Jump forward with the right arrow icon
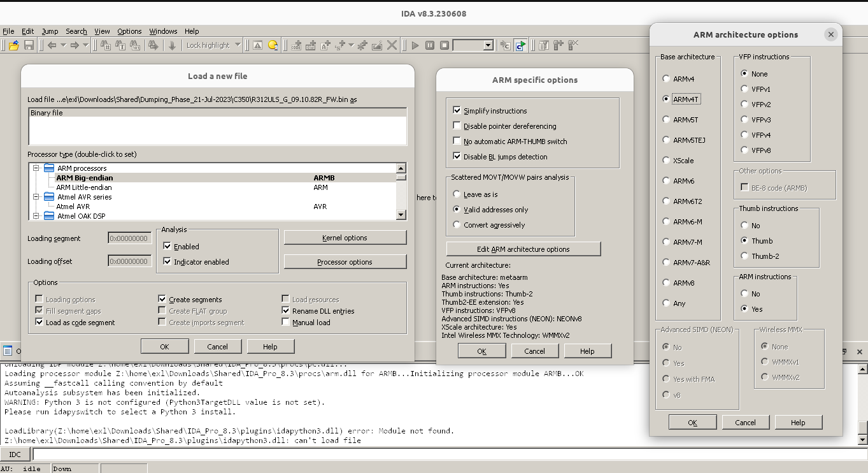 click(75, 45)
